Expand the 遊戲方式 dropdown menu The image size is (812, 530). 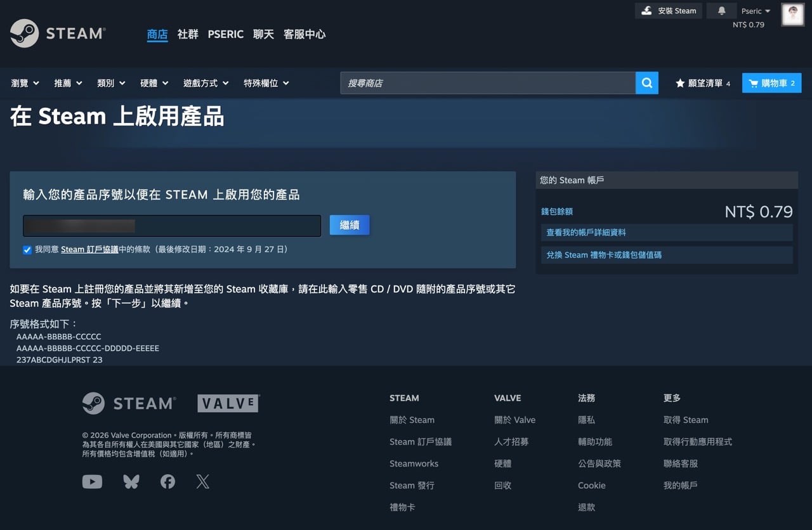point(206,83)
